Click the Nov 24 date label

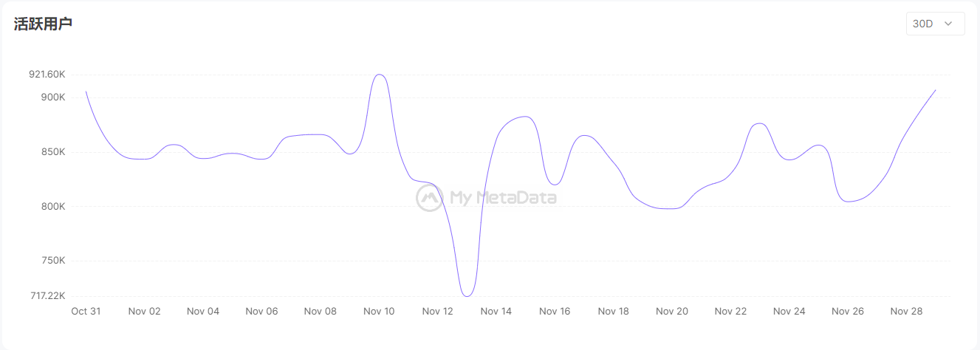click(x=789, y=312)
